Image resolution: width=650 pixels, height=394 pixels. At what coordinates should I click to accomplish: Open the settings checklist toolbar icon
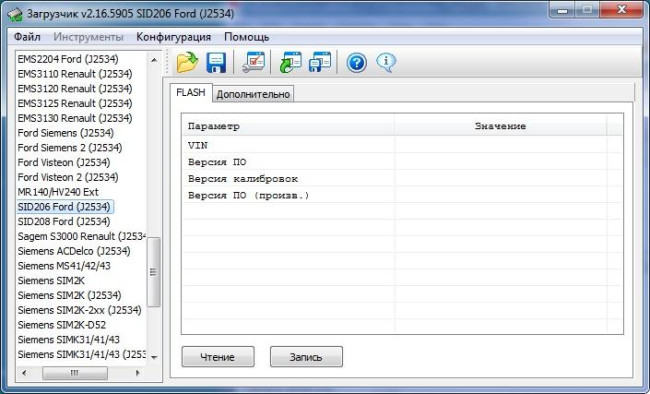[253, 63]
